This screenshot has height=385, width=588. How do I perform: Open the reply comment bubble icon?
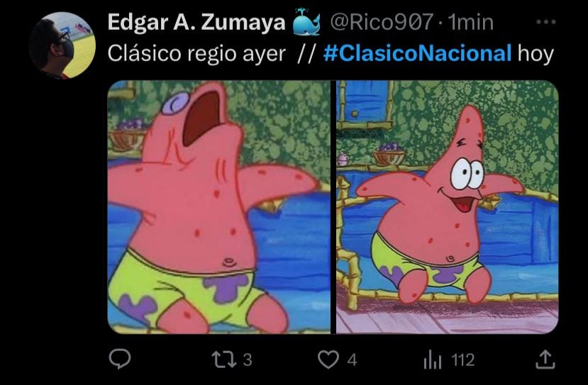tap(120, 359)
